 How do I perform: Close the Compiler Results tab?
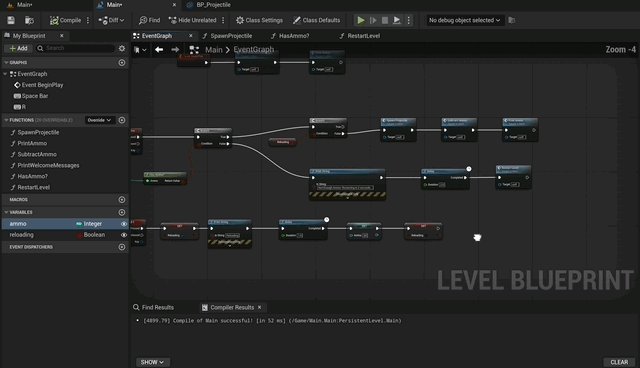pos(260,307)
